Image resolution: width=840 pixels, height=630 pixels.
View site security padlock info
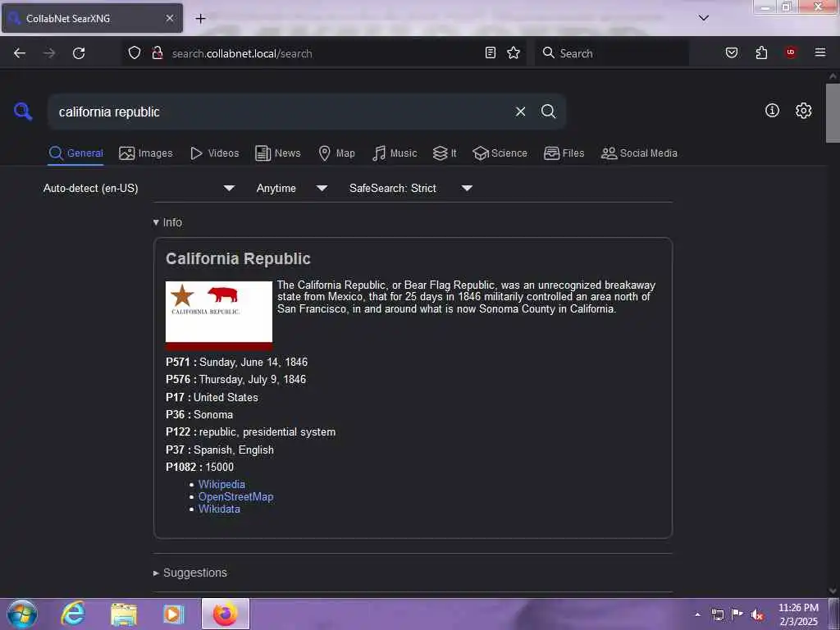pos(157,53)
